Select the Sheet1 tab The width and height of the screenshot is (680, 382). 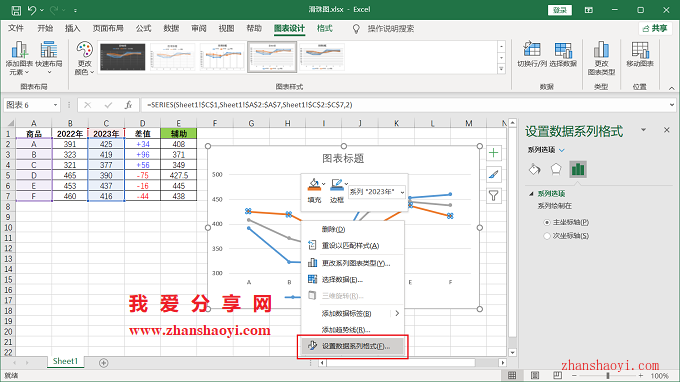pyautogui.click(x=65, y=362)
